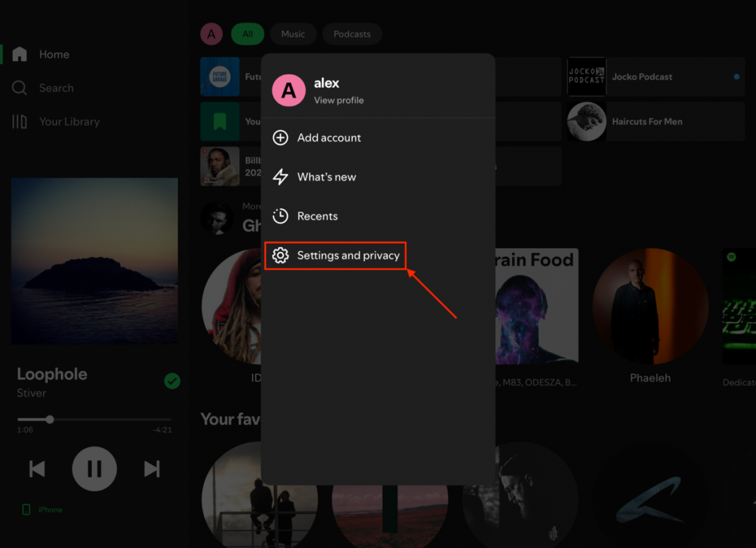Open View profile for alex
The width and height of the screenshot is (756, 548).
click(338, 101)
